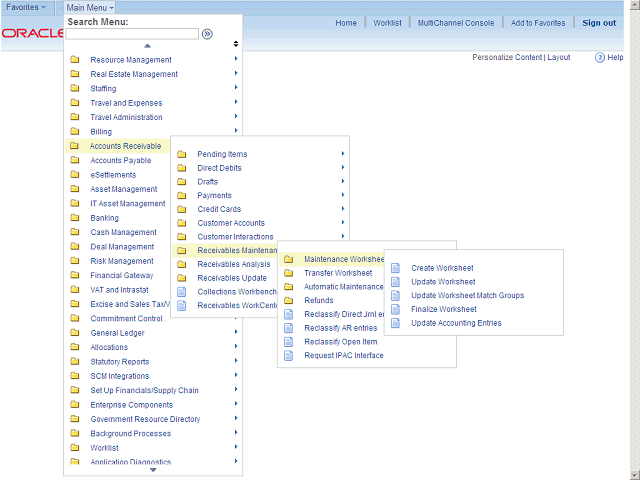The height and width of the screenshot is (480, 640).
Task: Click page scrollbar down arrow
Action: pyautogui.click(x=636, y=475)
